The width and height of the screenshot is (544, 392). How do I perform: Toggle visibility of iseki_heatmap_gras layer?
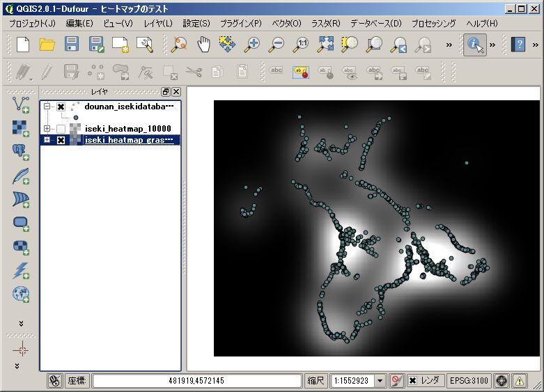pyautogui.click(x=61, y=140)
